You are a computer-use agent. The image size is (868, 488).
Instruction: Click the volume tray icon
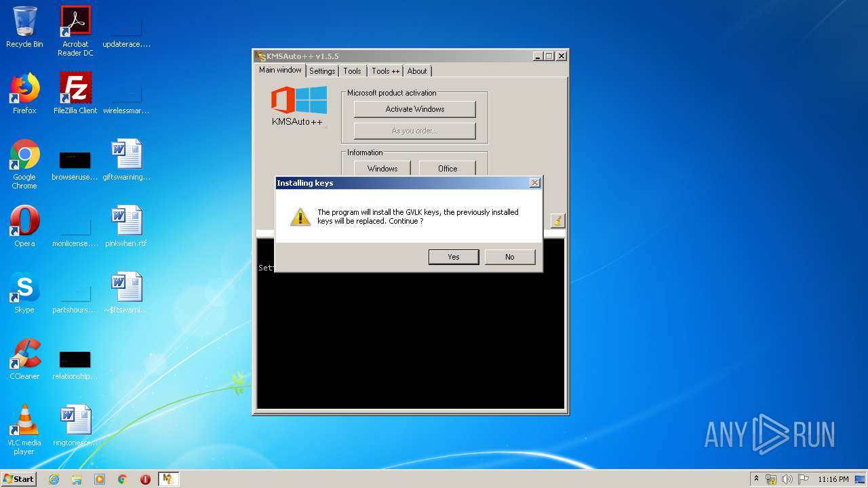pyautogui.click(x=787, y=479)
